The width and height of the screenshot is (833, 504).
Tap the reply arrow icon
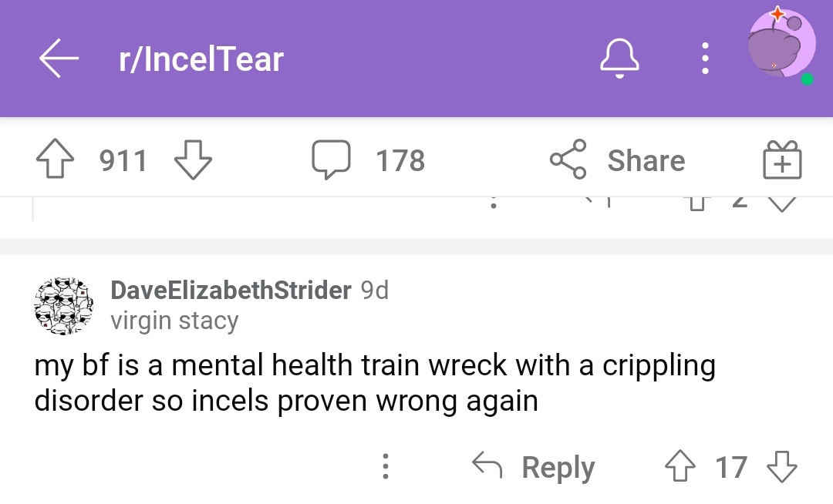coord(487,465)
